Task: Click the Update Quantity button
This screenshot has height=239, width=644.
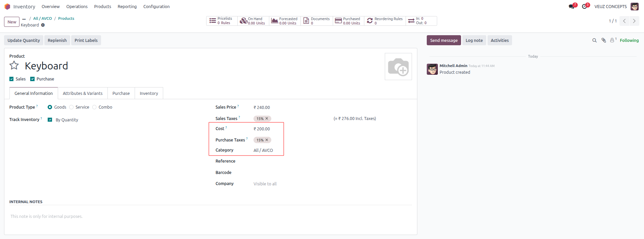Action: [24, 40]
